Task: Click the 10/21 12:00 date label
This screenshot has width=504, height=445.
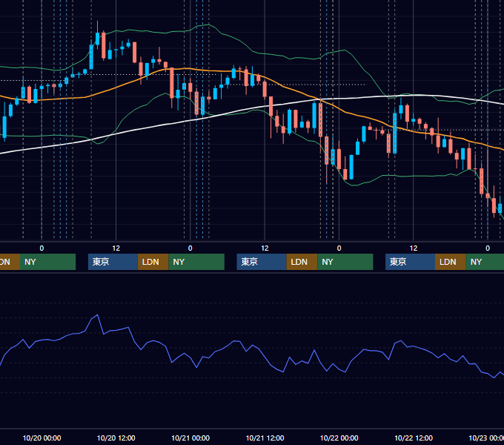Action: pos(265,438)
